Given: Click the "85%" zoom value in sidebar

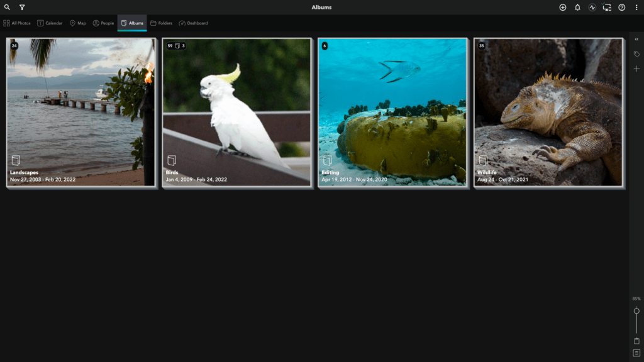Looking at the screenshot, I should coord(636,299).
